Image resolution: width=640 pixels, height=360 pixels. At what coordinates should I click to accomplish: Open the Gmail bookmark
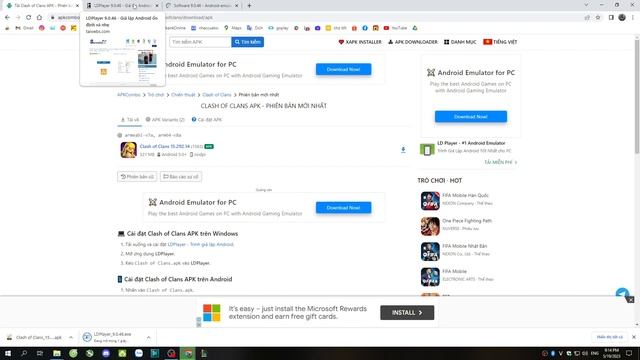24,28
